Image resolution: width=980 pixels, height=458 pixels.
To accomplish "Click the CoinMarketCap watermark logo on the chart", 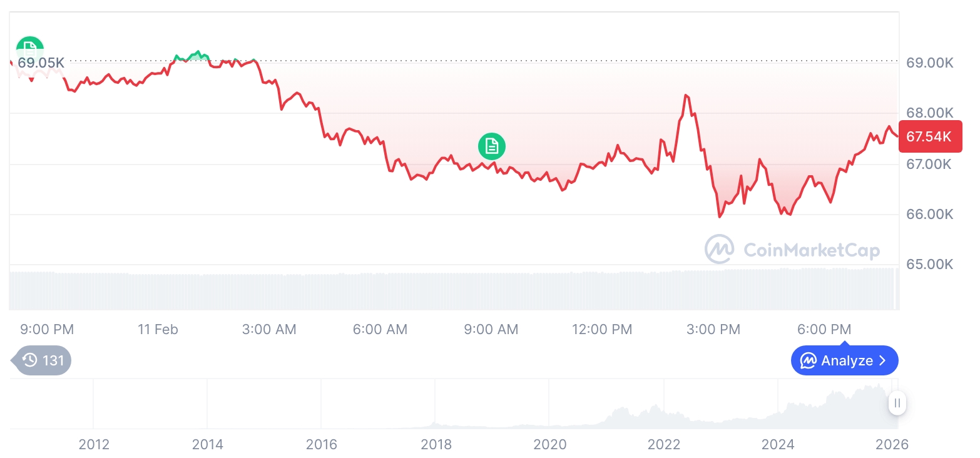I will point(719,249).
